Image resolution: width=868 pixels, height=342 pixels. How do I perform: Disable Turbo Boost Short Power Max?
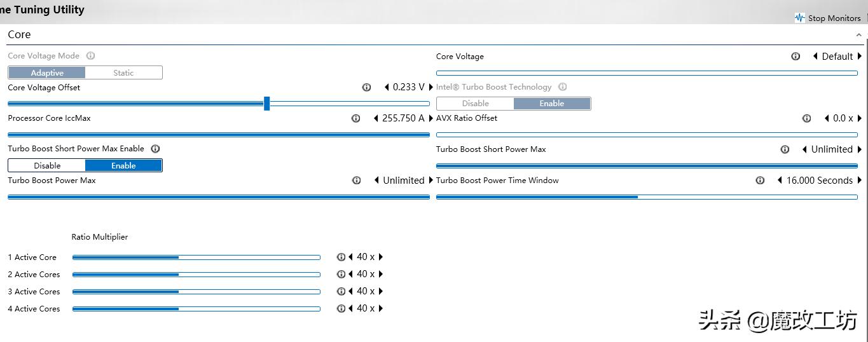47,166
